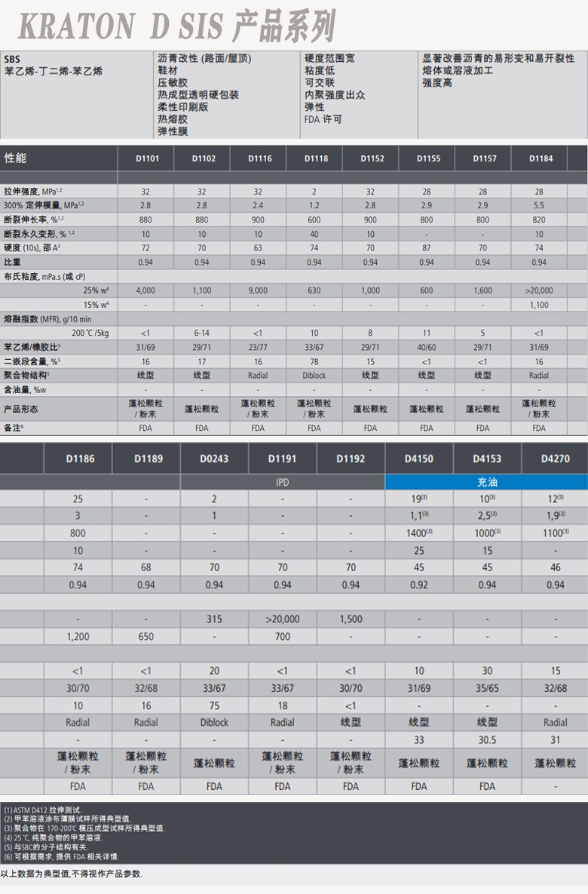Click the >20,000 value under D1184
Image resolution: width=588 pixels, height=894 pixels.
point(539,290)
